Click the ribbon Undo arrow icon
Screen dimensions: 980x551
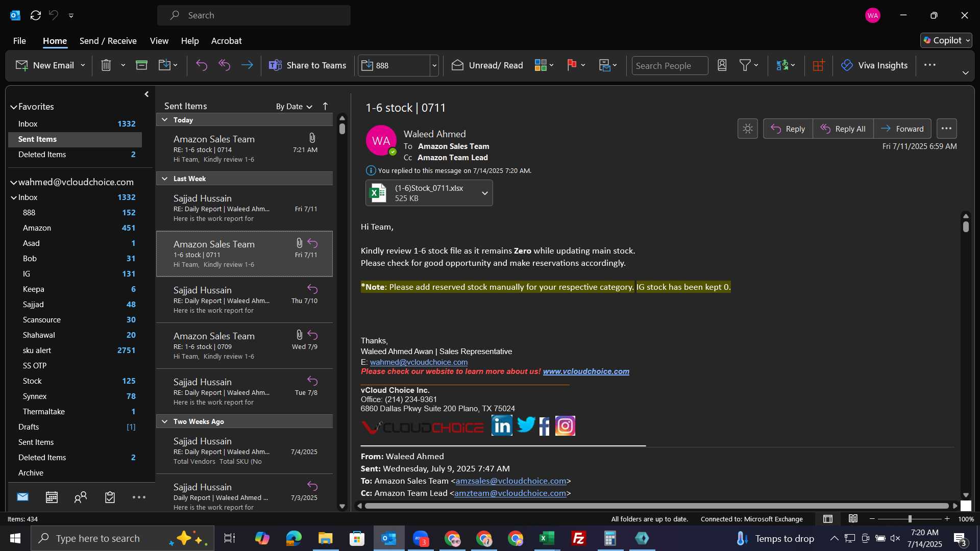(202, 65)
